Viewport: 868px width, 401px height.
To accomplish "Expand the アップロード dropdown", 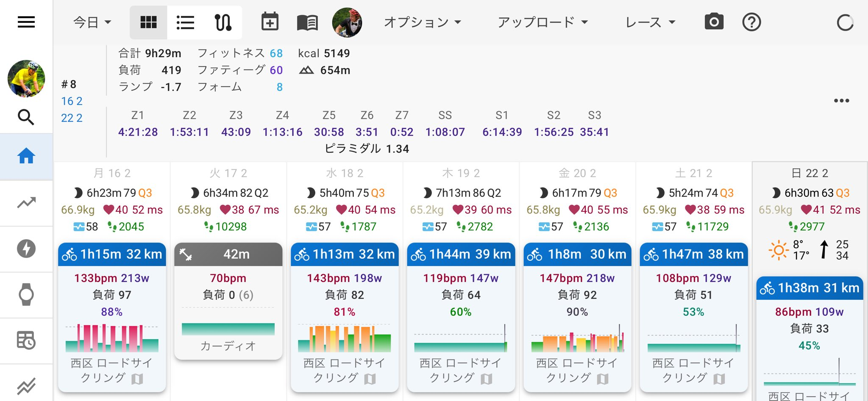I will coord(542,22).
